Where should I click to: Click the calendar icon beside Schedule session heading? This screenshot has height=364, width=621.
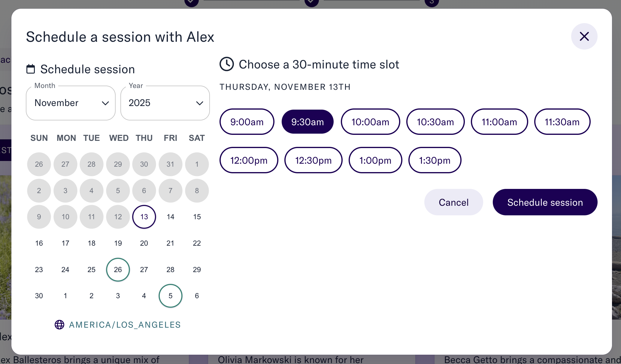[31, 69]
